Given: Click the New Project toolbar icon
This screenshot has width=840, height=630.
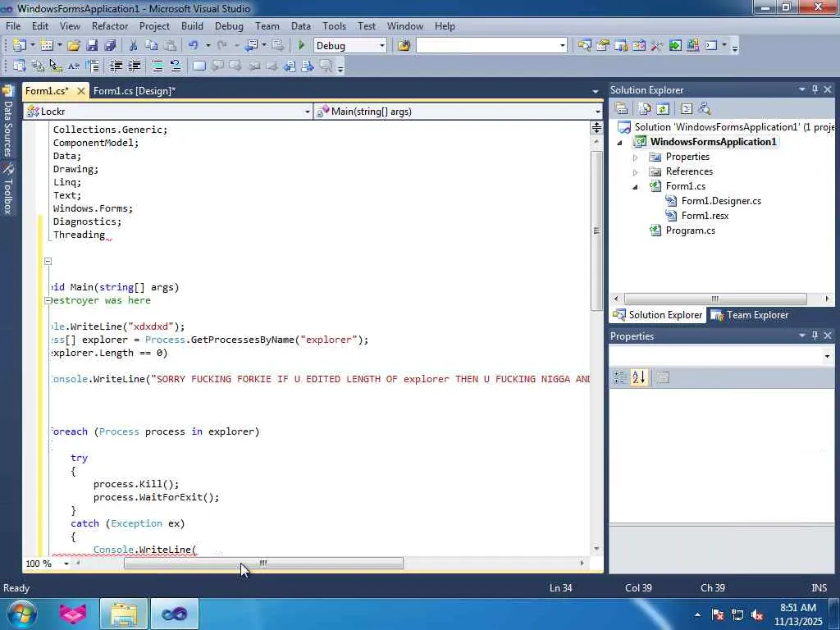Looking at the screenshot, I should 20,46.
